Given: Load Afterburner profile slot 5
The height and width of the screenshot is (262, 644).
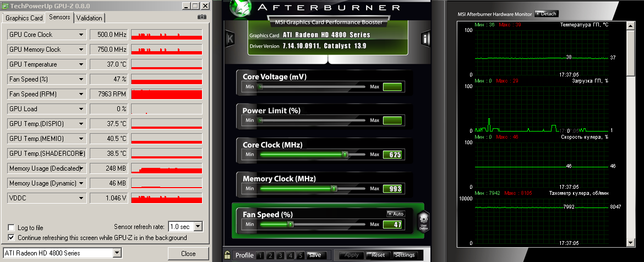Looking at the screenshot, I should [x=300, y=255].
